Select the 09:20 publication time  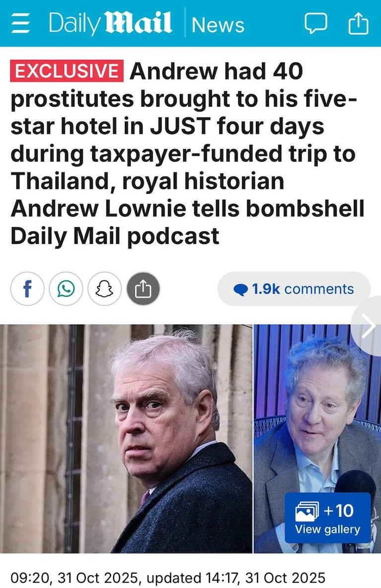(31, 578)
